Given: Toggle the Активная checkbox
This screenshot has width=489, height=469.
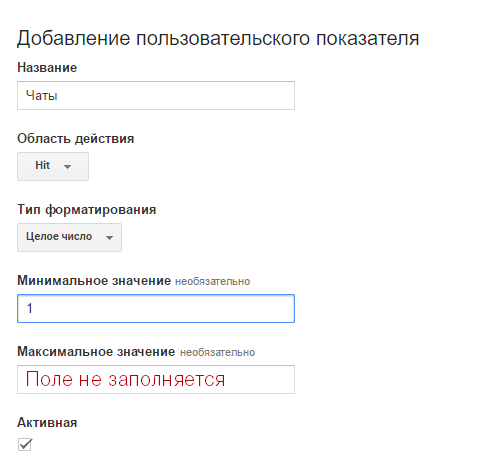Looking at the screenshot, I should pyautogui.click(x=25, y=444).
